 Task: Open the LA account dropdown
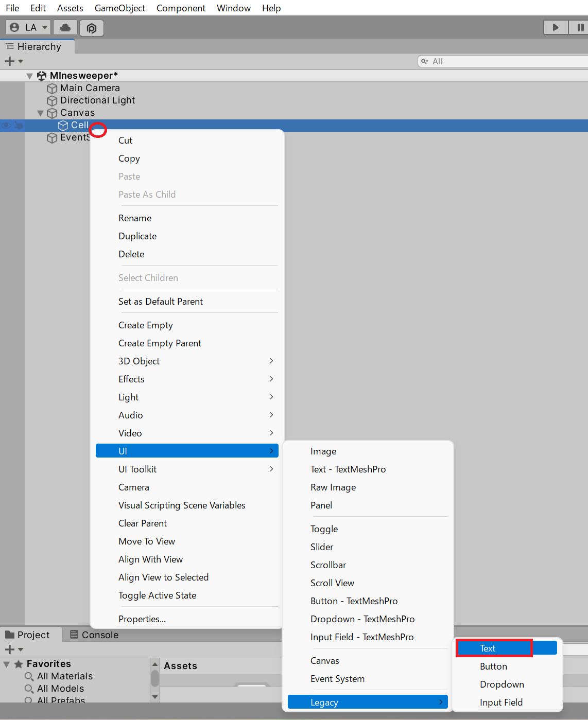pos(28,27)
